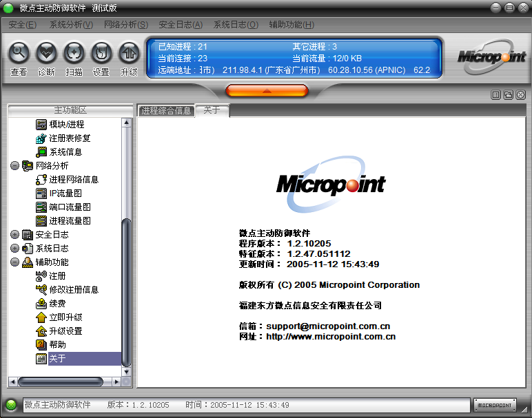The image size is (532, 418).
Task: Click the 帮助 help item
Action: pyautogui.click(x=57, y=345)
